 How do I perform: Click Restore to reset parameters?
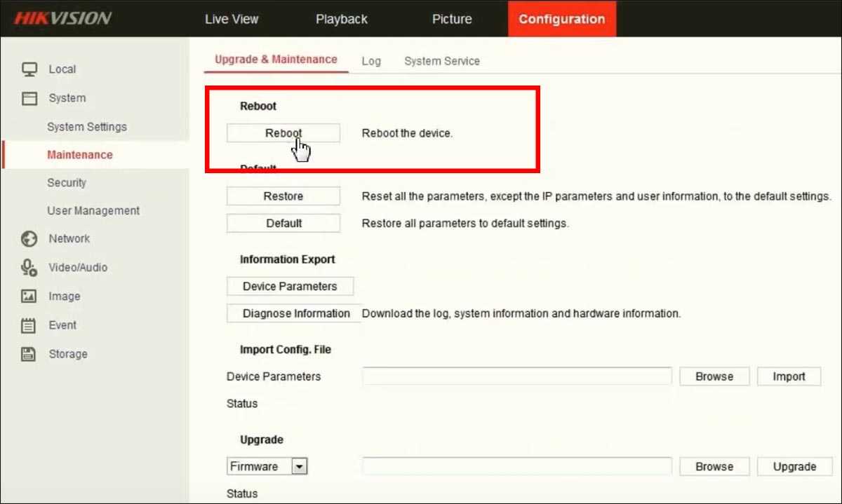coord(283,196)
